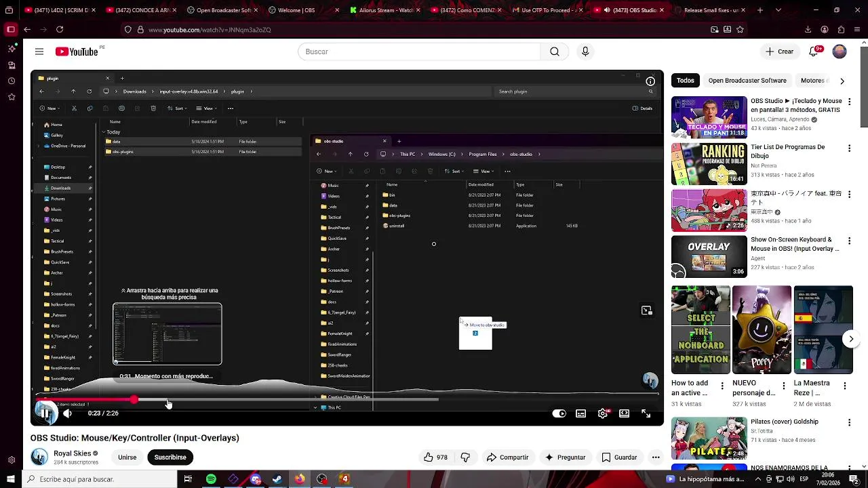This screenshot has height=488, width=868.
Task: Open the YouTube guide hamburger menu
Action: (x=39, y=52)
